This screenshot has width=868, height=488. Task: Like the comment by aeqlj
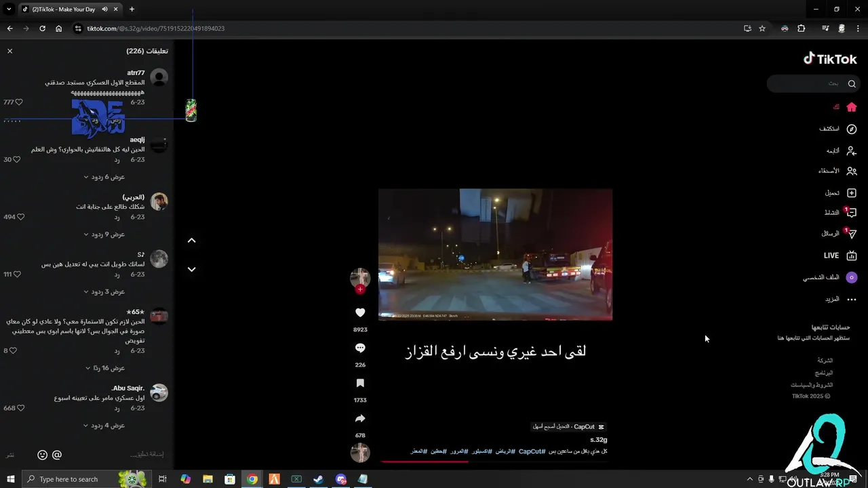coord(17,160)
